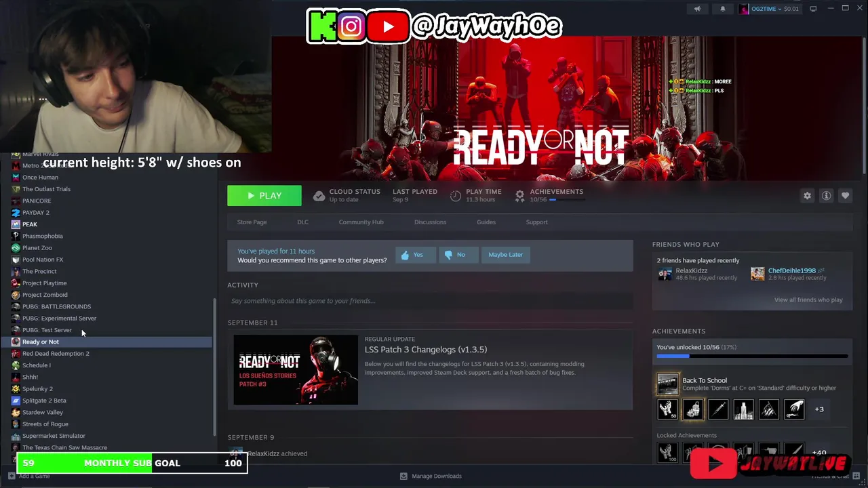
Task: Click the Stardew Valley game icon
Action: tap(16, 412)
